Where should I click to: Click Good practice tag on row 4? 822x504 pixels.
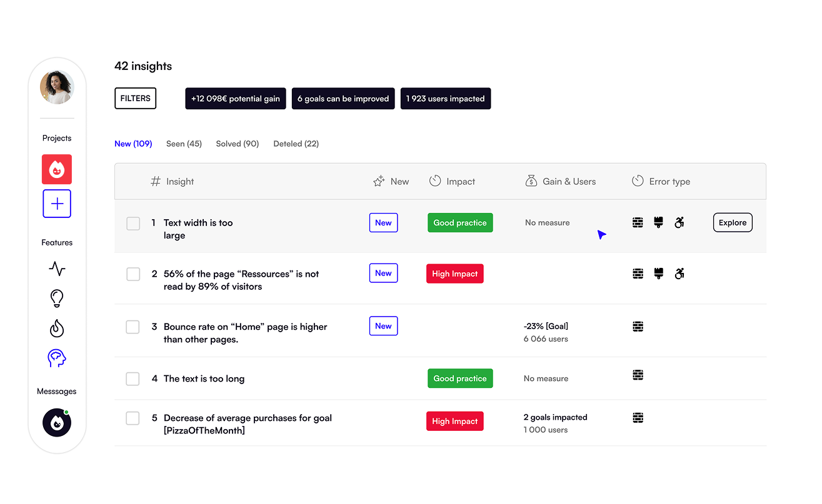tap(460, 378)
